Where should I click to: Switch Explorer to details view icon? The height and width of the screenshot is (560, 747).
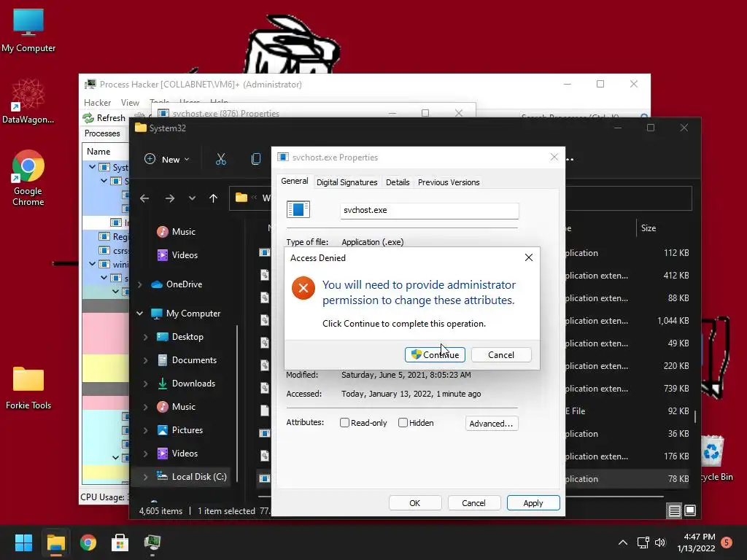tap(675, 511)
